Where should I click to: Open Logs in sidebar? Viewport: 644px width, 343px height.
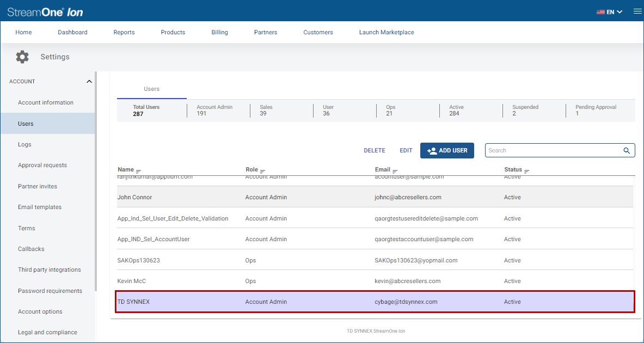[x=24, y=144]
